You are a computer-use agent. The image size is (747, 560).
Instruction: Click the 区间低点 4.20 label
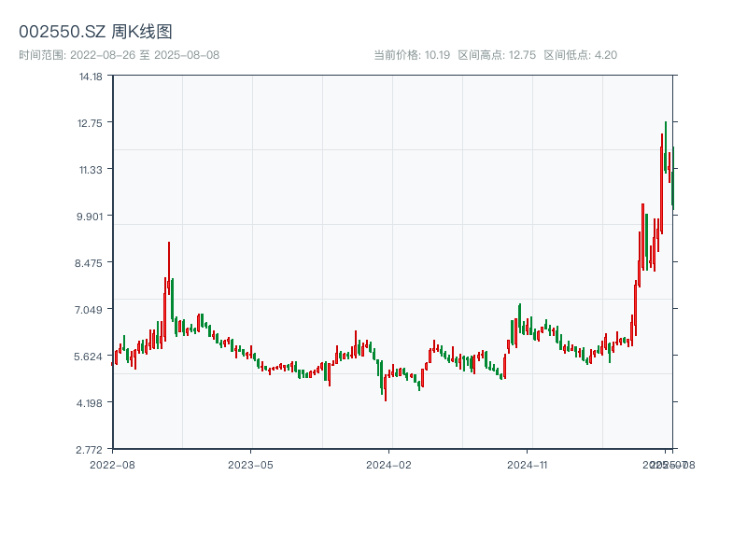[x=580, y=55]
